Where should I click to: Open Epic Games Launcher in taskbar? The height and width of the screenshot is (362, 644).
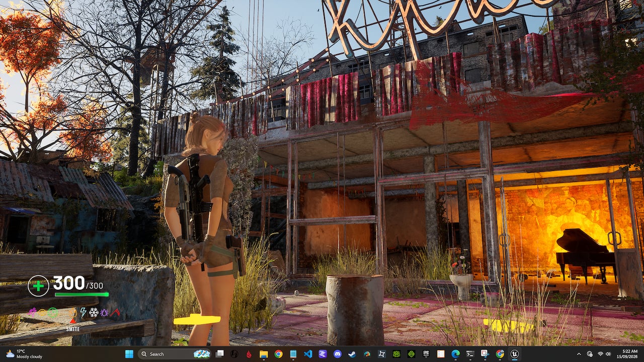(426, 354)
